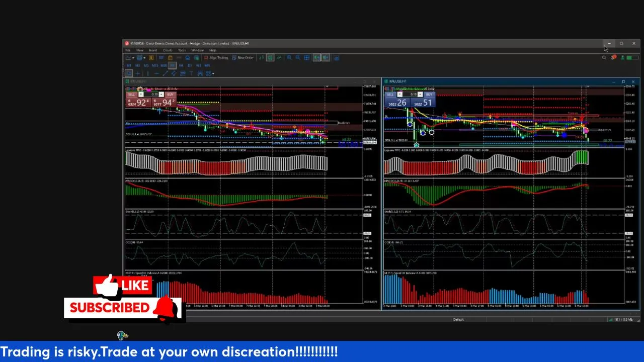Select the MN monthly timeframe
The height and width of the screenshot is (362, 644).
(x=207, y=65)
